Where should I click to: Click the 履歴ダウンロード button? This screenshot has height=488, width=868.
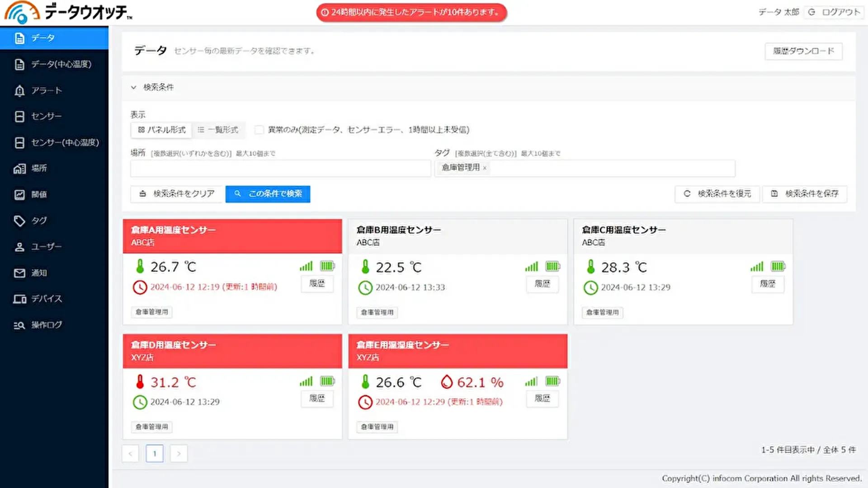[803, 51]
